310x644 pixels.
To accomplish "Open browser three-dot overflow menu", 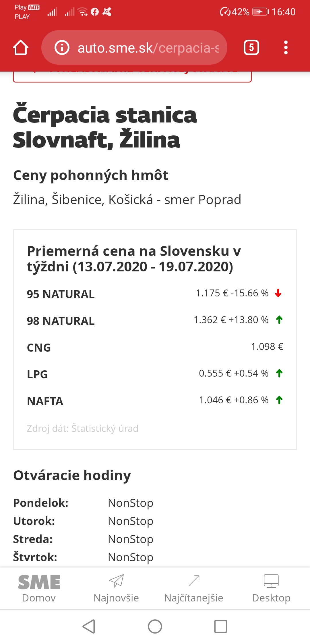I will point(286,48).
